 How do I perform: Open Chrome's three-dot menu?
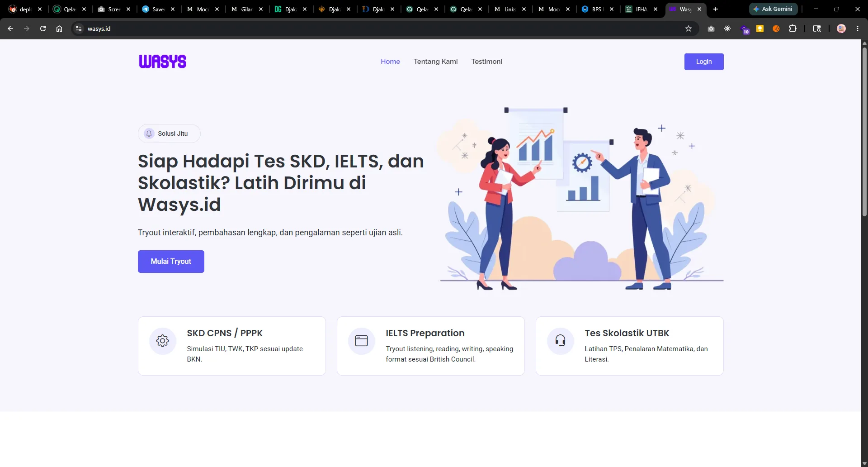click(x=858, y=29)
